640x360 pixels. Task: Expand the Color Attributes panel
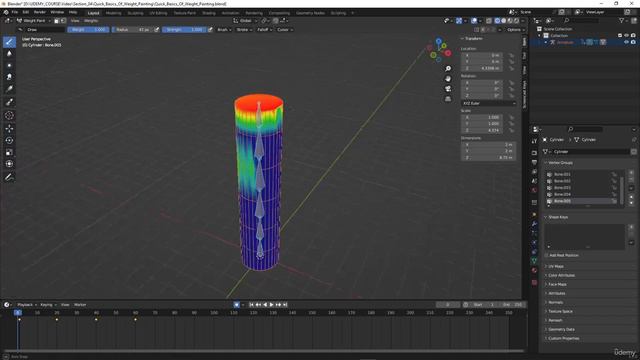(561, 275)
